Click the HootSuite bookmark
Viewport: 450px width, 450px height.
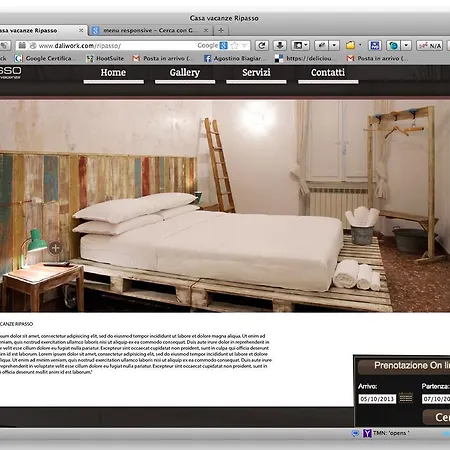105,58
